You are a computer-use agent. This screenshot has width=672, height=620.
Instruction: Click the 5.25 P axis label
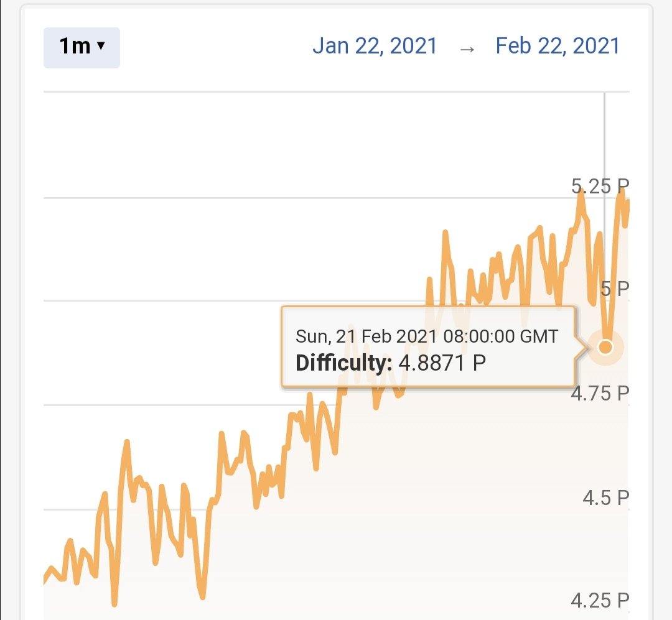pos(600,186)
